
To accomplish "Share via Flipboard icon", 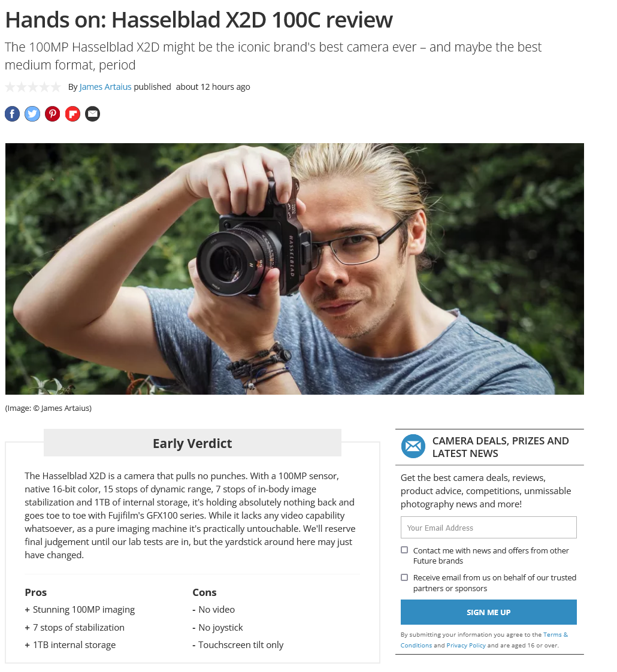I will (72, 114).
